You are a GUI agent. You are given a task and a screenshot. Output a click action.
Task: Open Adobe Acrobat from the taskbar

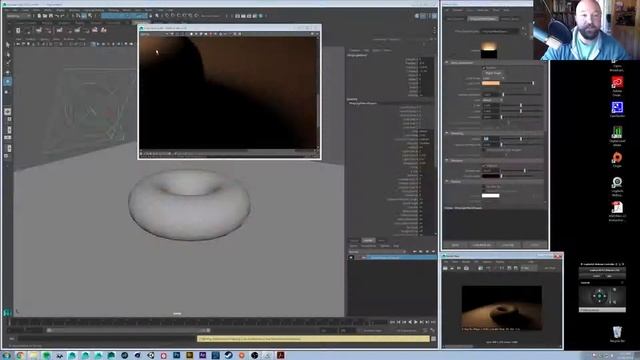tap(281, 356)
